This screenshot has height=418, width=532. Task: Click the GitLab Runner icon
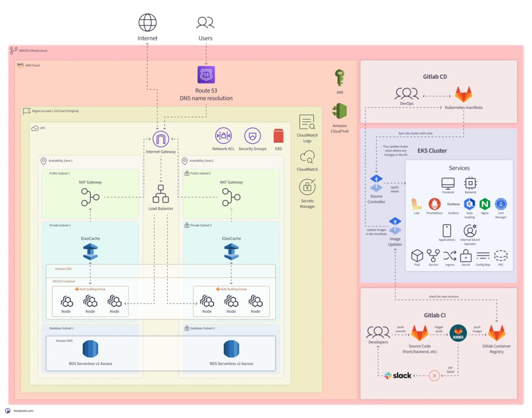(x=458, y=333)
